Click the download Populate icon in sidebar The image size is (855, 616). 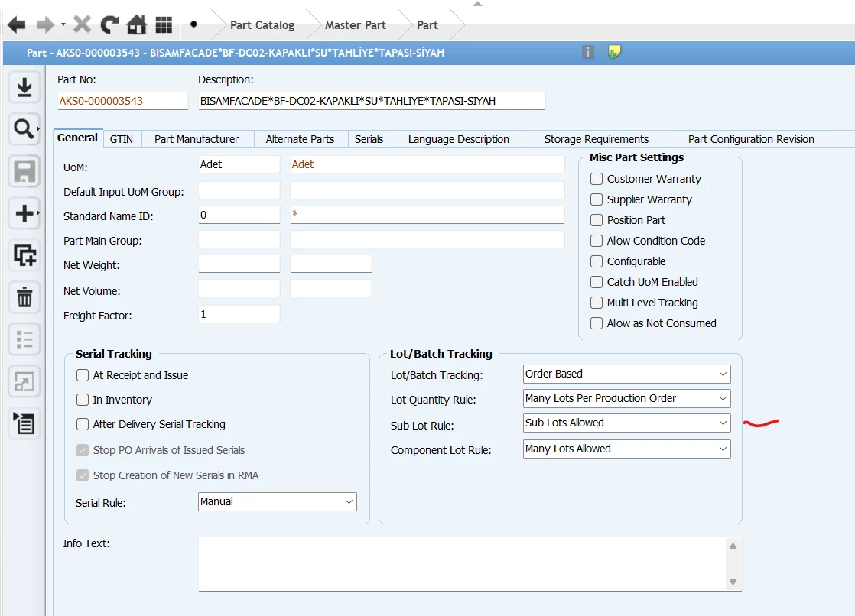24,88
